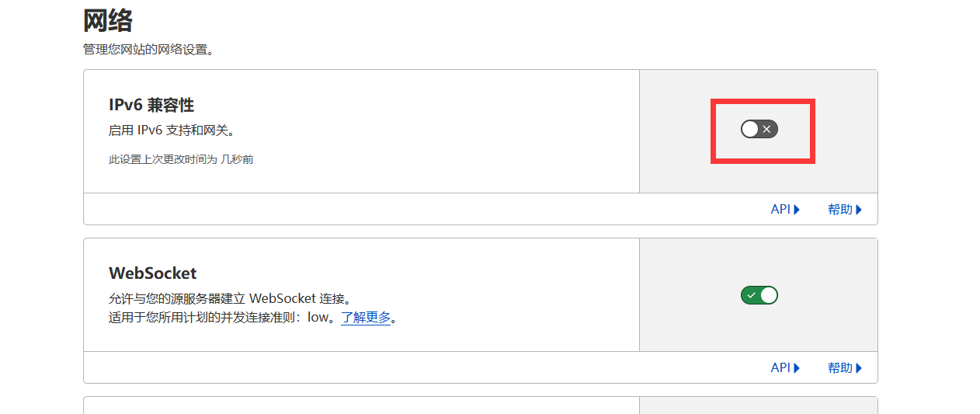The height and width of the screenshot is (414, 980).
Task: Click arrow icon beside IPv6 card's 帮助
Action: [859, 210]
